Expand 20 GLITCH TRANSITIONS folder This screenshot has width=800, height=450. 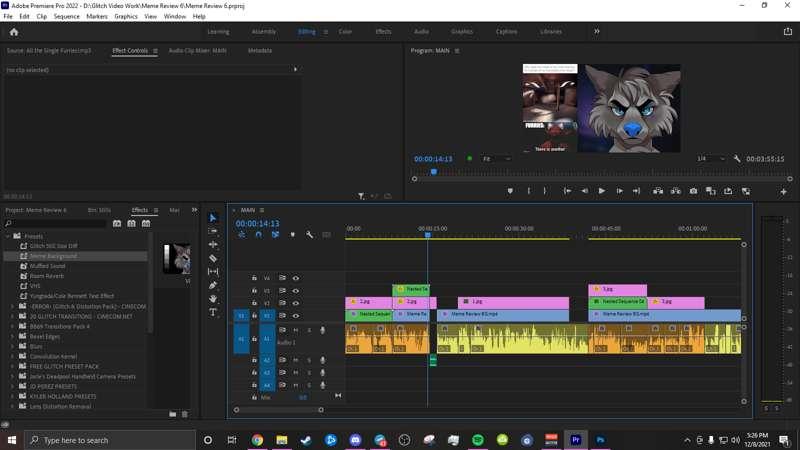coord(12,316)
